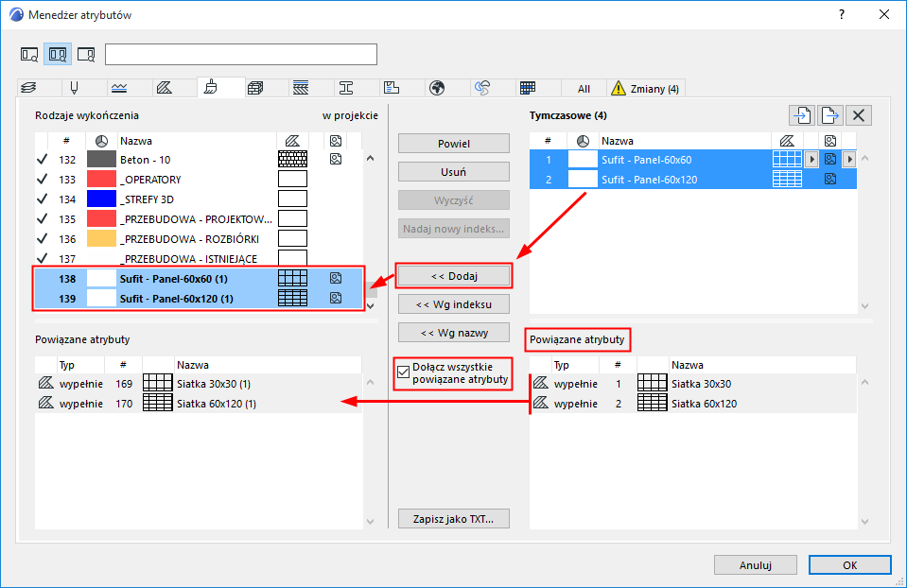
Task: Select Sufit - Panel-60x120 (1) project row
Action: tap(199, 299)
